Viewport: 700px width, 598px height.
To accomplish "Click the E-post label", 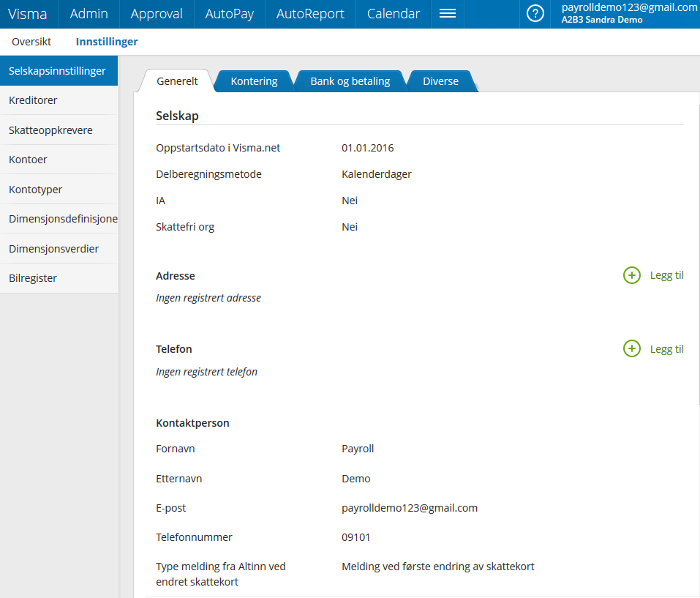I will tap(170, 508).
